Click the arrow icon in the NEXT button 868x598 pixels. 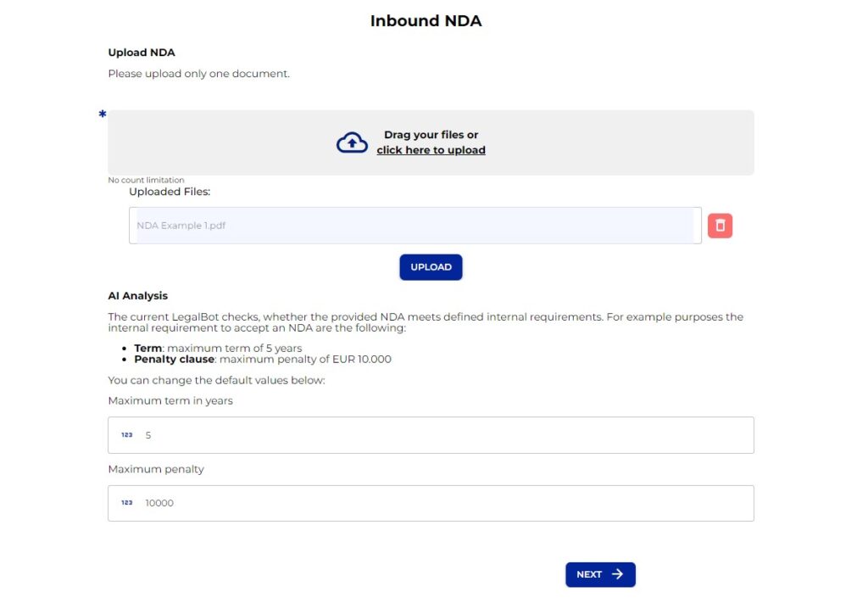618,574
